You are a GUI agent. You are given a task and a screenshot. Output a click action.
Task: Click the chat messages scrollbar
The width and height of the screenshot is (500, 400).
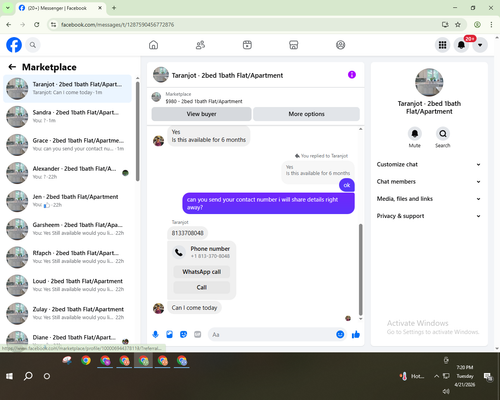[x=360, y=269]
